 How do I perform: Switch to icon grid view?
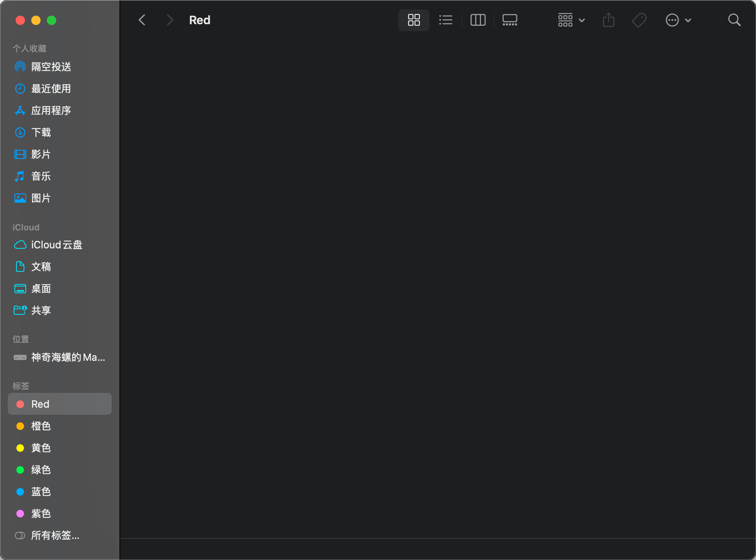point(414,20)
